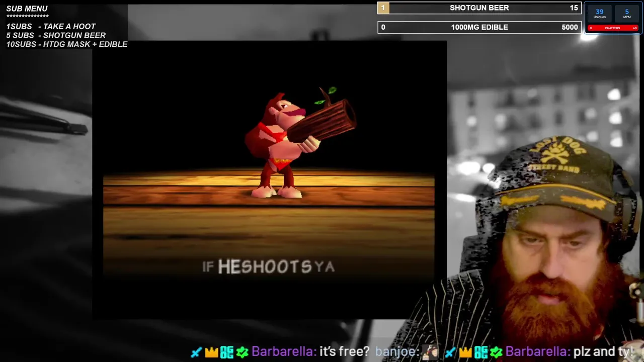The width and height of the screenshot is (644, 362).
Task: Click the emote in banjoe's chat message
Action: coord(430,352)
